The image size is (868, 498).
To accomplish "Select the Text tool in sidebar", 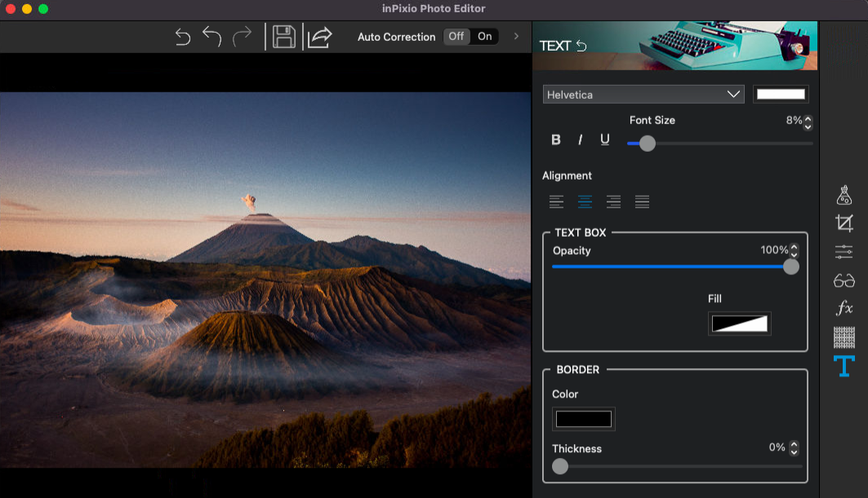I will (844, 366).
